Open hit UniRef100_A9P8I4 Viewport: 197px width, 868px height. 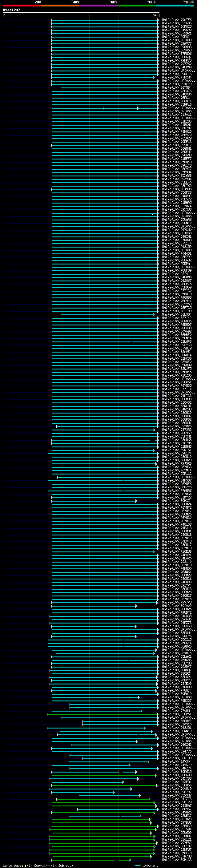coord(177,37)
